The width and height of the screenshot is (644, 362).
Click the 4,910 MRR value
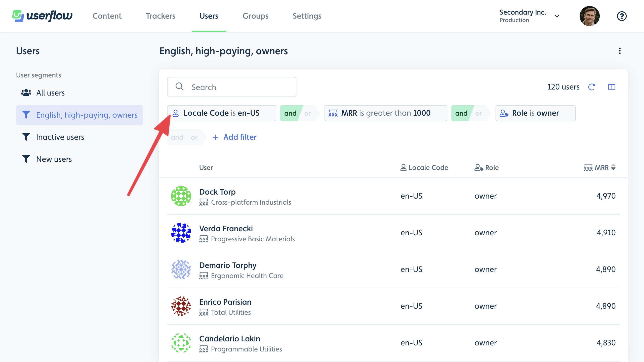click(x=606, y=233)
